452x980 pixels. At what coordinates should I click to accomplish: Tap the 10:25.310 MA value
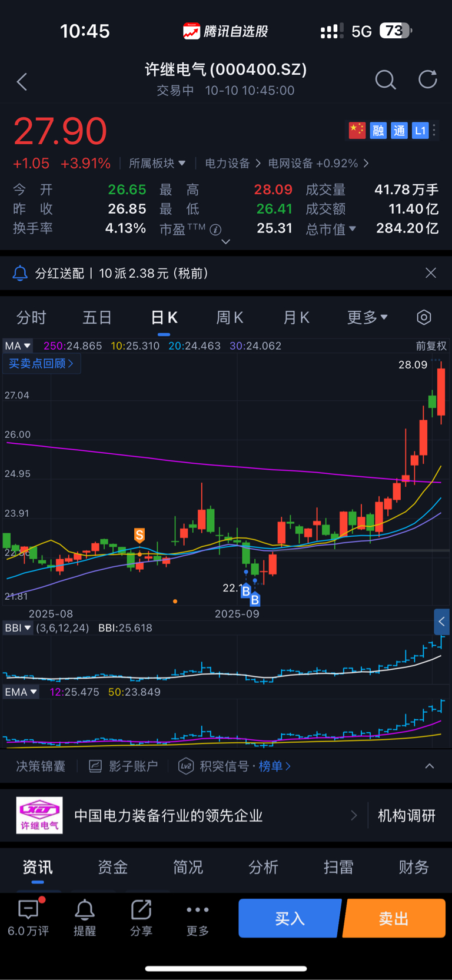pyautogui.click(x=135, y=346)
